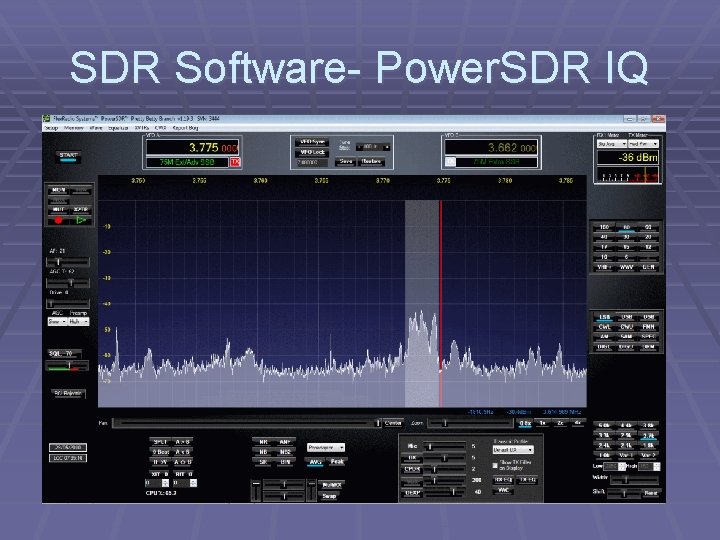The width and height of the screenshot is (720, 540).
Task: Toggle Peak display hold
Action: pos(337,462)
